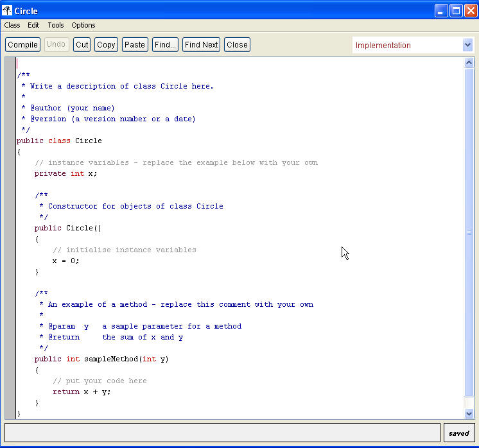This screenshot has height=448, width=479.
Task: Expand the Implementation view dropdown
Action: click(467, 45)
